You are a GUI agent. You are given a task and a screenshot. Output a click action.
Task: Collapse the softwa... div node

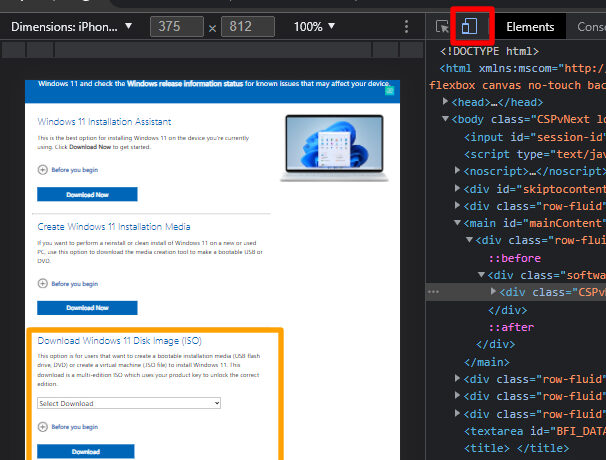coord(481,275)
